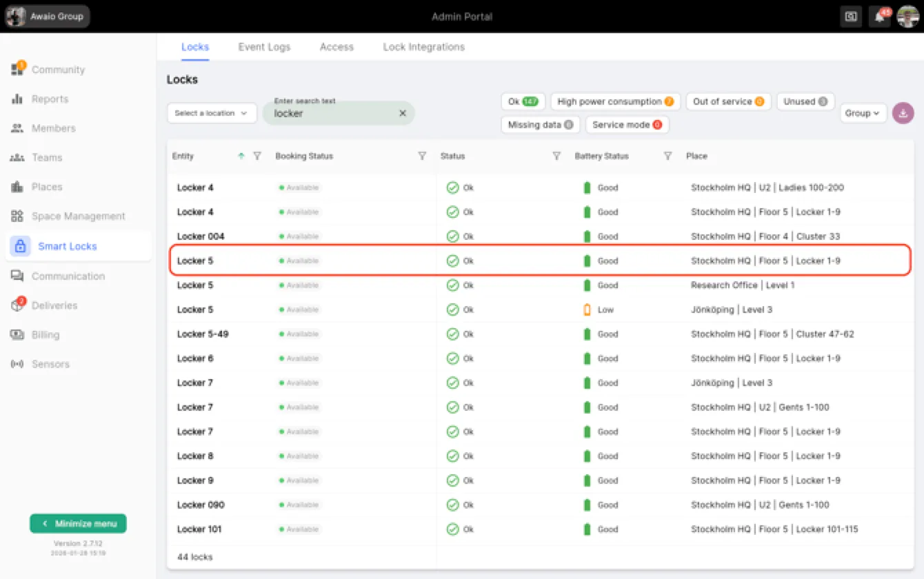
Task: Toggle the Out of service filter chip
Action: [x=728, y=101]
